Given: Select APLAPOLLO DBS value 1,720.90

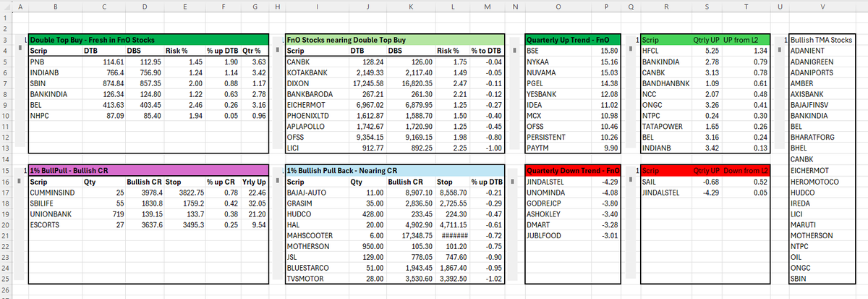Looking at the screenshot, I should click(x=410, y=126).
